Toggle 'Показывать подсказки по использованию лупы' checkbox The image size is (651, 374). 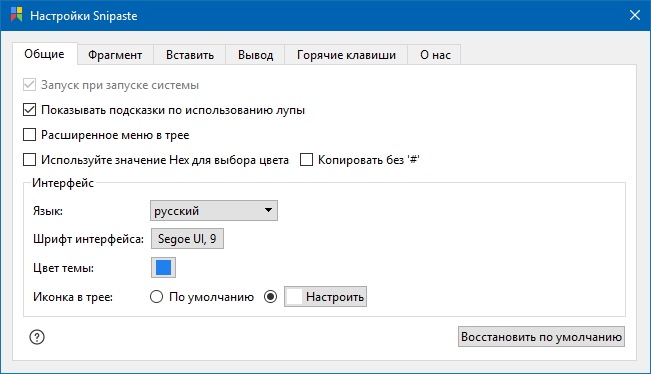tap(29, 110)
